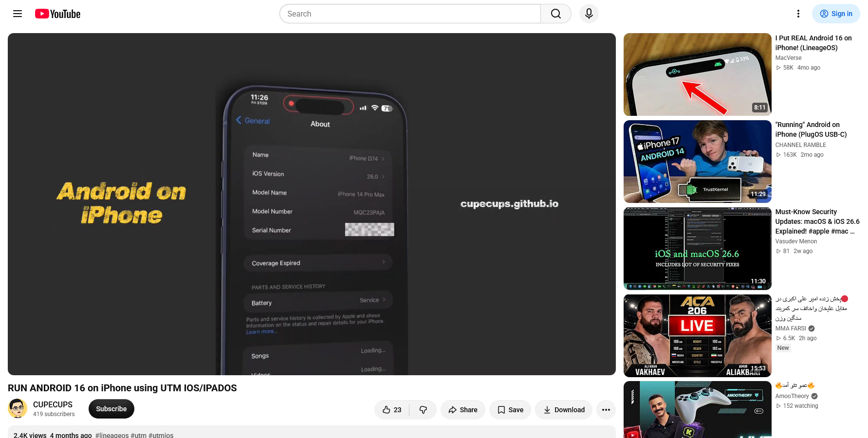
Task: Click the '152 watching' text
Action: [x=801, y=406]
